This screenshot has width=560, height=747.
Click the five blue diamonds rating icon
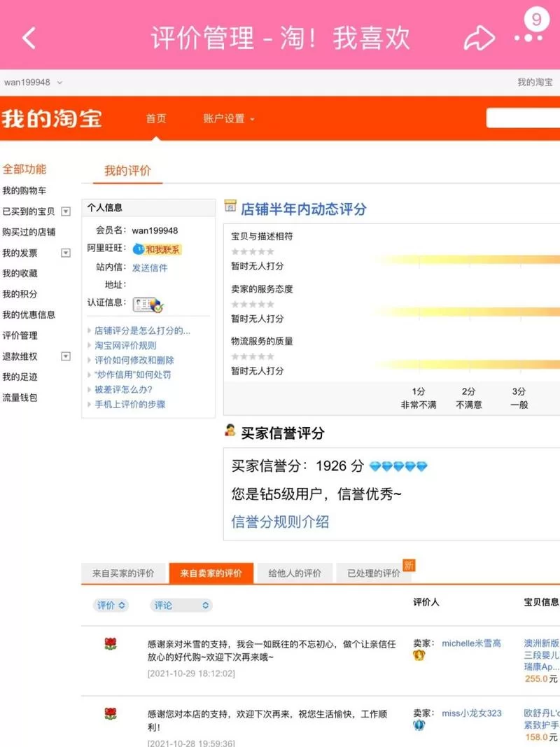tap(398, 466)
